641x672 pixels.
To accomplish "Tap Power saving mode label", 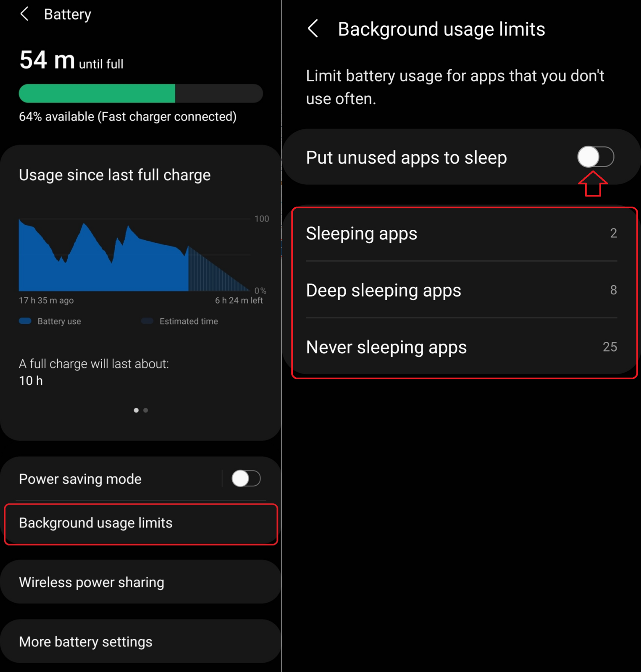I will coord(80,479).
